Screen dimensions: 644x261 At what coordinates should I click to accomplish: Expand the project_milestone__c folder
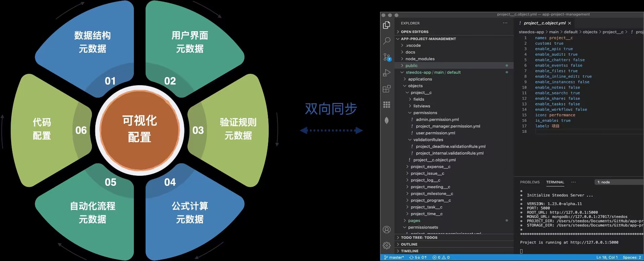click(454, 194)
